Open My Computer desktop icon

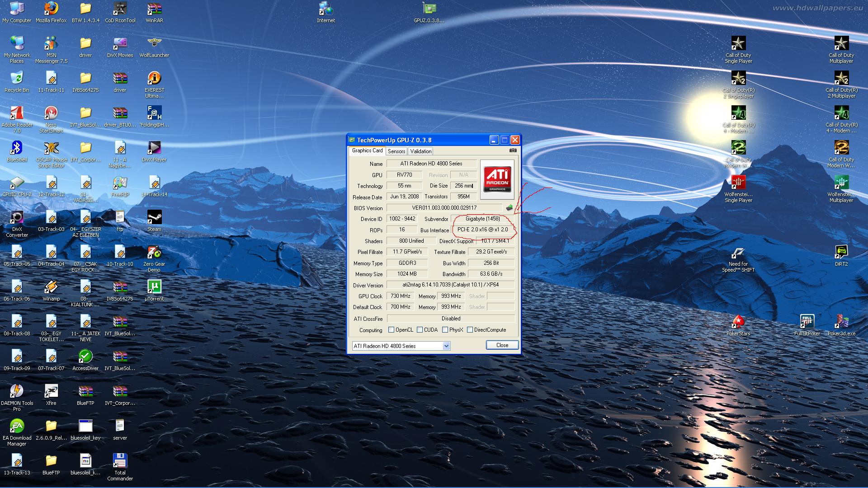pos(17,12)
